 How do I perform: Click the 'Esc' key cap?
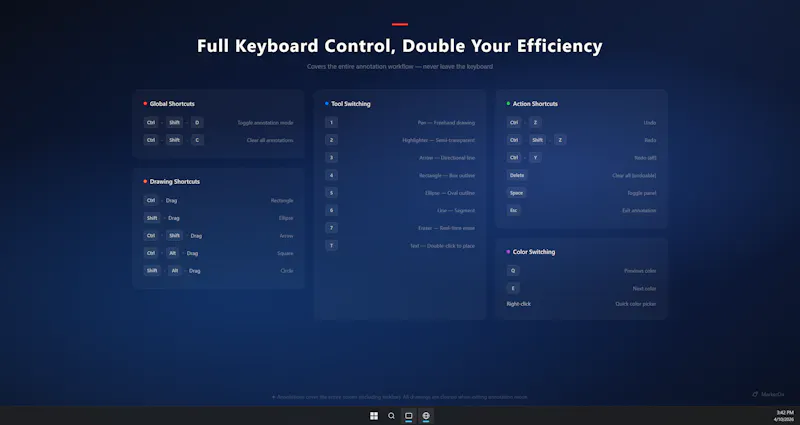[513, 210]
